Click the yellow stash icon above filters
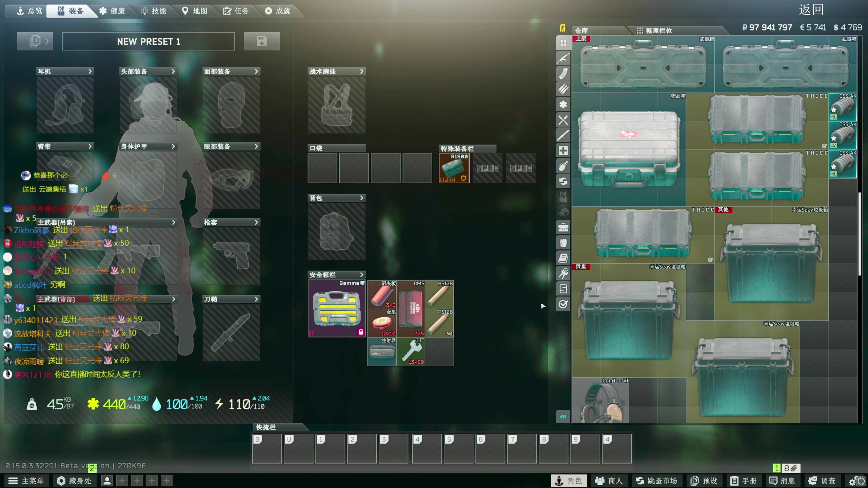The height and width of the screenshot is (488, 868). pos(563,28)
